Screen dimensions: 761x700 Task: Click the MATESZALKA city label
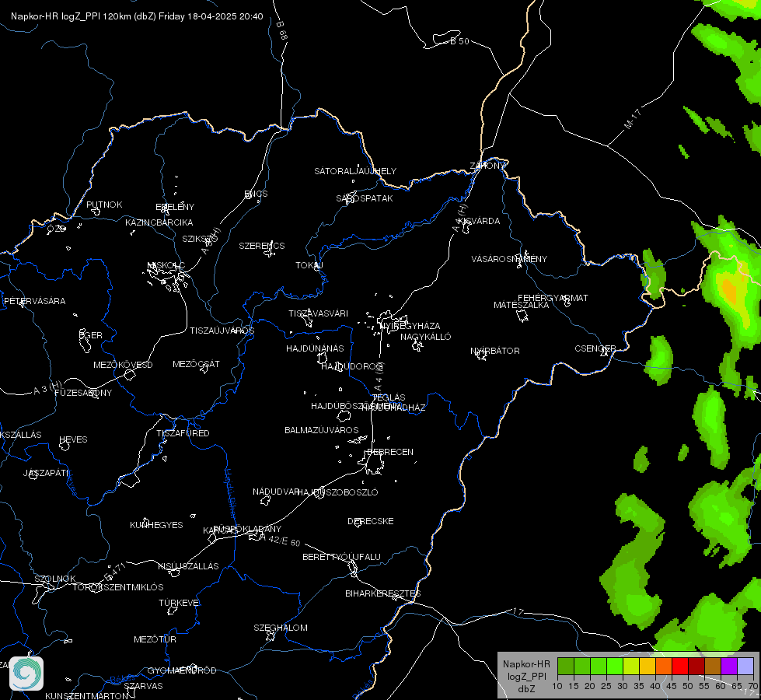[522, 305]
